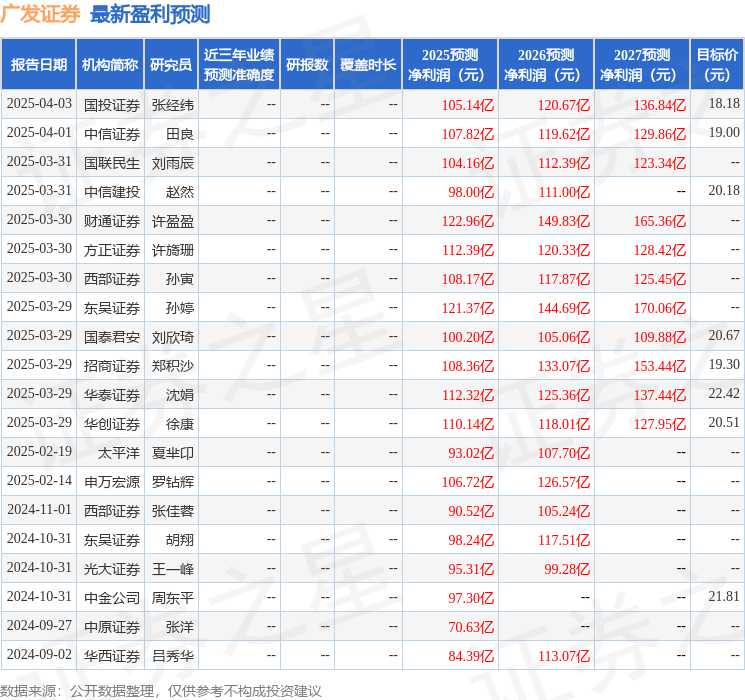Click the 近三年业绩预测准确度 column header
The width and height of the screenshot is (745, 700).
(239, 65)
